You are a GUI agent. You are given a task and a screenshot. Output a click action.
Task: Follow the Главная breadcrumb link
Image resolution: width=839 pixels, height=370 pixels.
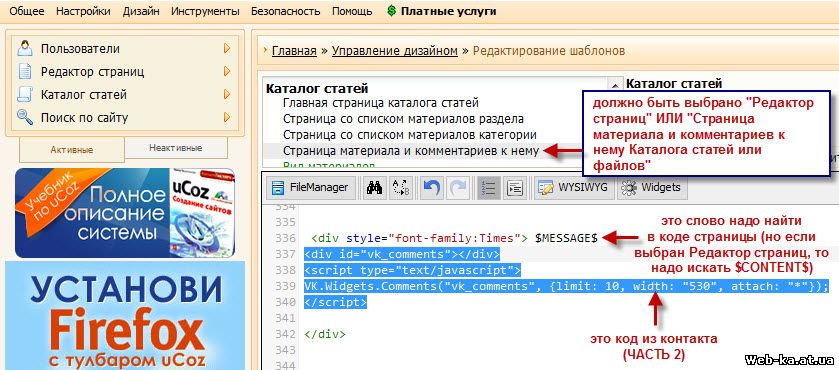point(294,51)
